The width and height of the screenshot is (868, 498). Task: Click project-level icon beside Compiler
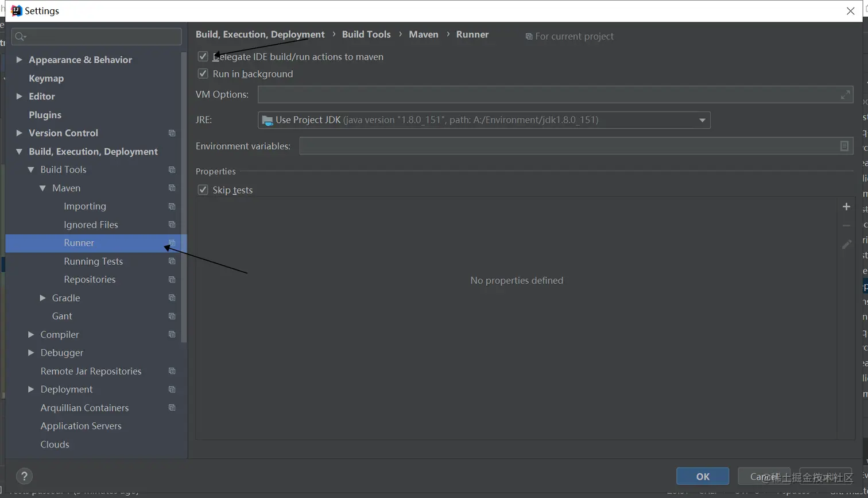point(172,334)
